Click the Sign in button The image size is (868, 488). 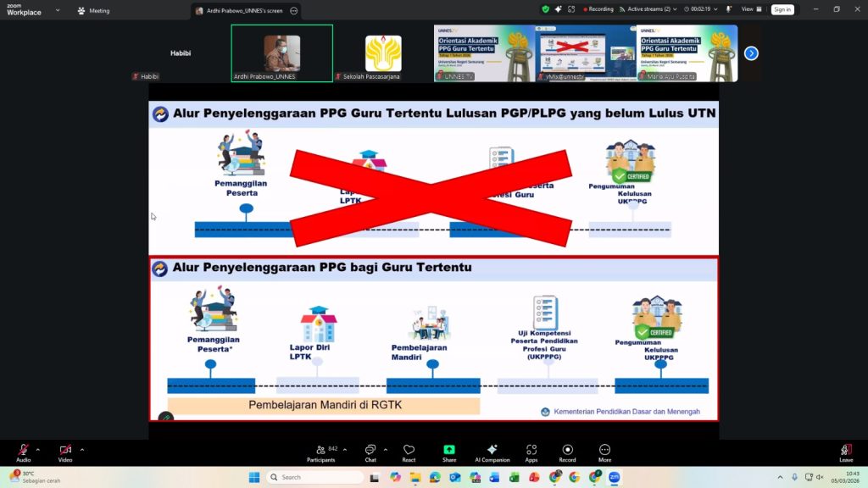[x=782, y=9]
